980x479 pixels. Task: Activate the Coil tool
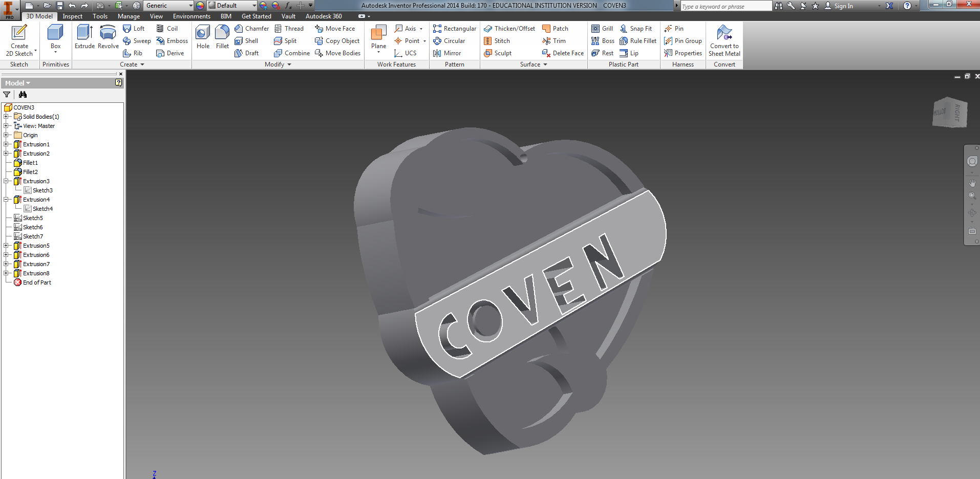(167, 29)
